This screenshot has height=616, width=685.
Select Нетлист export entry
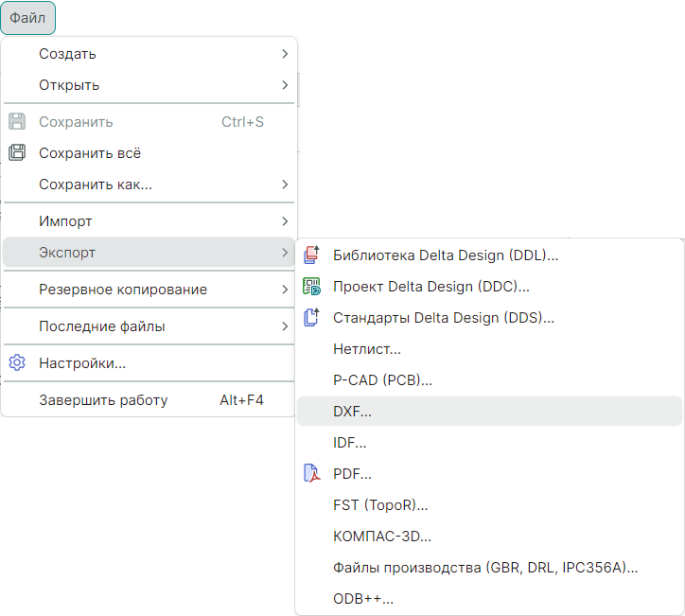(367, 349)
